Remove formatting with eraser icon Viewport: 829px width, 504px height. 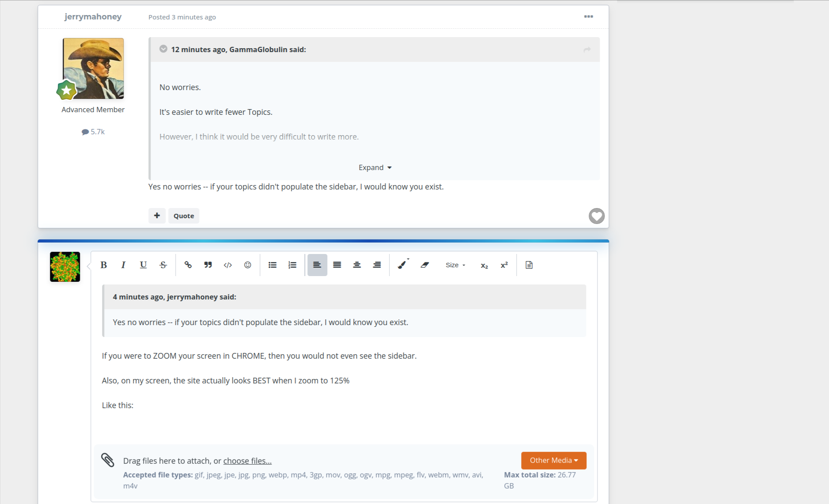pyautogui.click(x=425, y=265)
